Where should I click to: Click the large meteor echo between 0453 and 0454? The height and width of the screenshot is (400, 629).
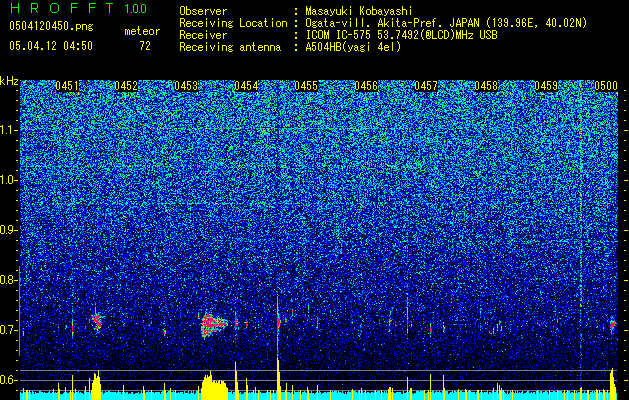click(213, 324)
